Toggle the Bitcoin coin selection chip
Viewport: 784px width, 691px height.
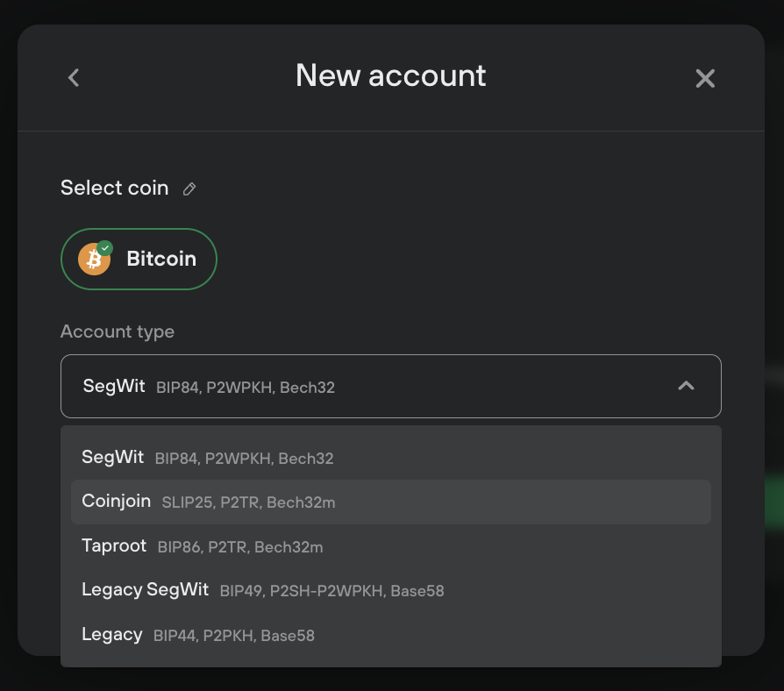pyautogui.click(x=139, y=259)
